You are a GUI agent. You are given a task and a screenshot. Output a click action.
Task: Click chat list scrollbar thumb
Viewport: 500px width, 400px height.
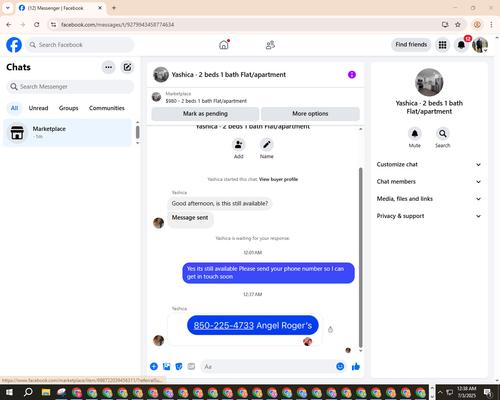tap(137, 132)
